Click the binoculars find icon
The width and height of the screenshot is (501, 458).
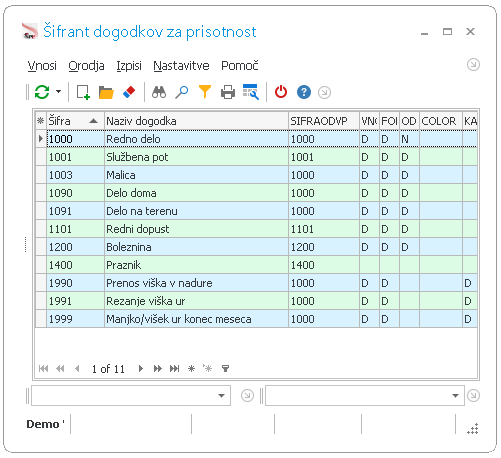click(x=159, y=92)
